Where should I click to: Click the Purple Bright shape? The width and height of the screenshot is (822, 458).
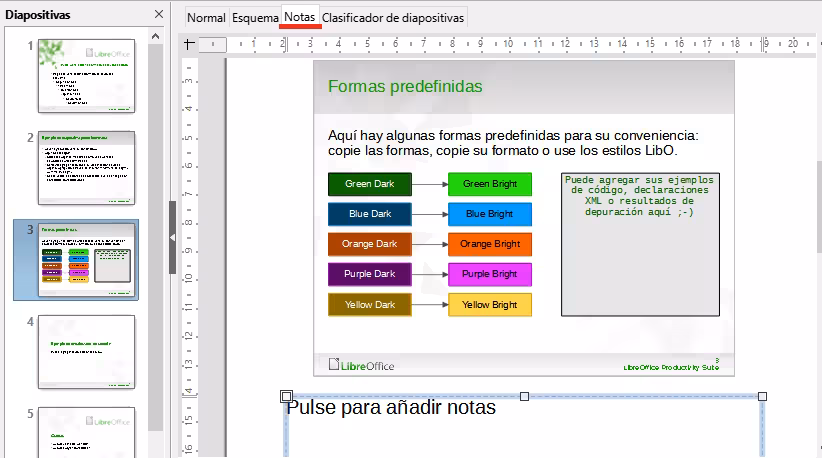[490, 274]
